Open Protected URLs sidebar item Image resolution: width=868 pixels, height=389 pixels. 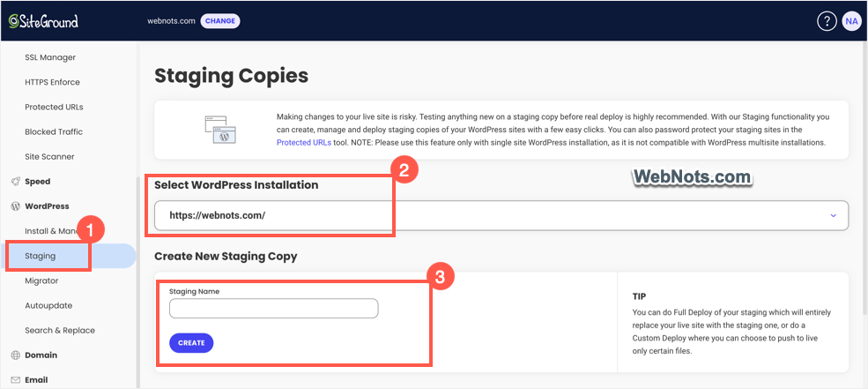click(55, 107)
